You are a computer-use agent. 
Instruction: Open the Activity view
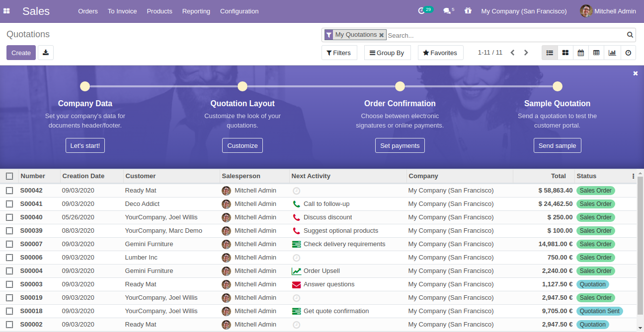pos(628,52)
